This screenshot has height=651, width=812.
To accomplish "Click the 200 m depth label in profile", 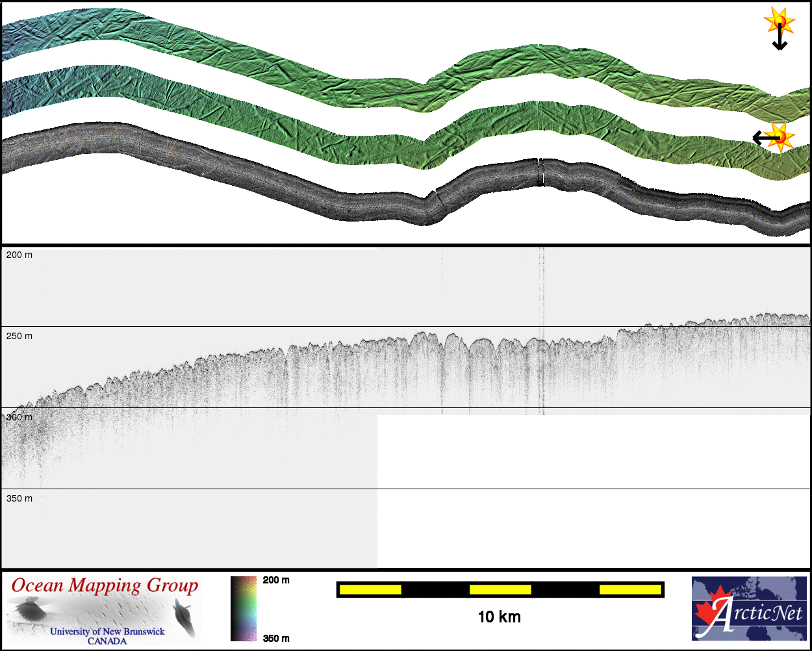I will point(19,255).
